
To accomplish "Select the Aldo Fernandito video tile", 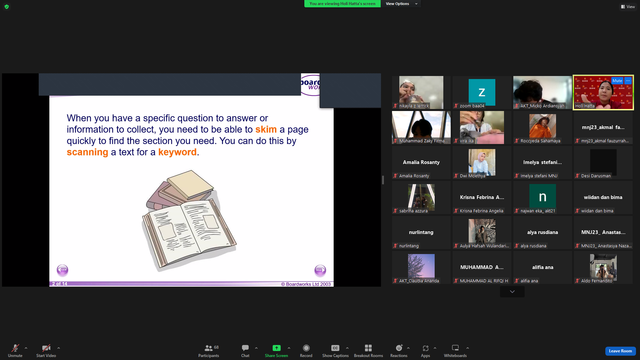I will (x=603, y=268).
